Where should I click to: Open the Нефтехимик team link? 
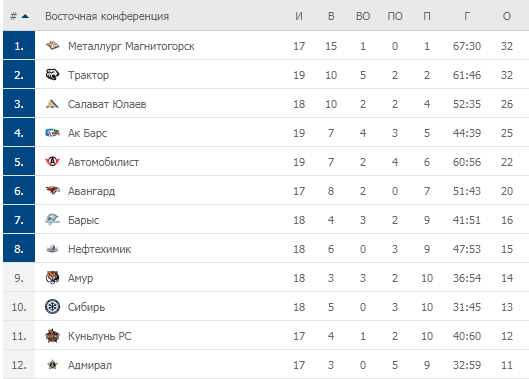(x=99, y=249)
